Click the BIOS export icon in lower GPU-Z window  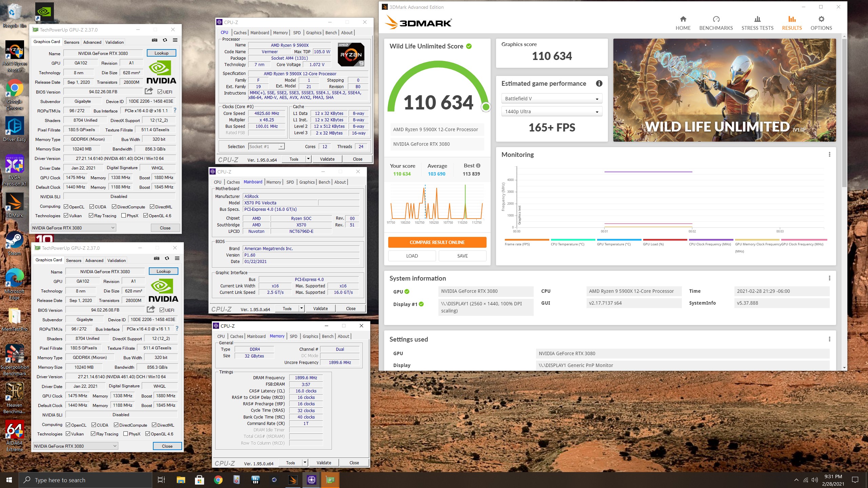click(x=151, y=309)
